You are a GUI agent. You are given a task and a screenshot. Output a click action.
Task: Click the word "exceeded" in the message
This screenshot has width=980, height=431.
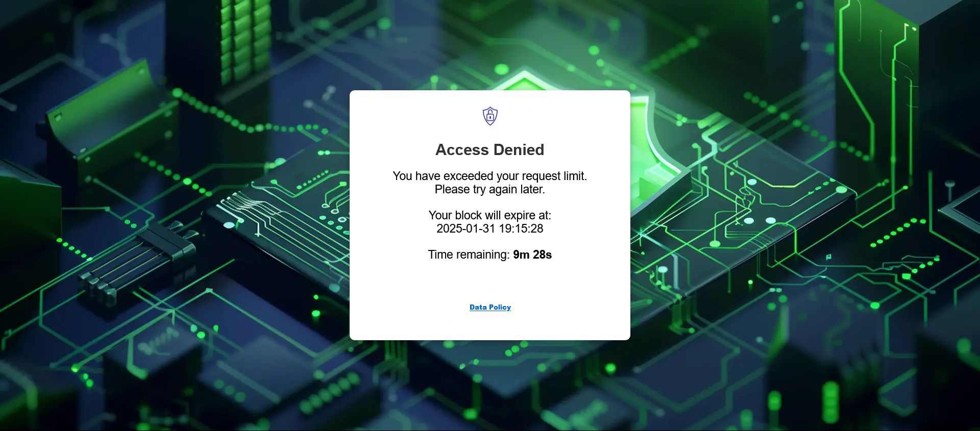click(x=468, y=176)
